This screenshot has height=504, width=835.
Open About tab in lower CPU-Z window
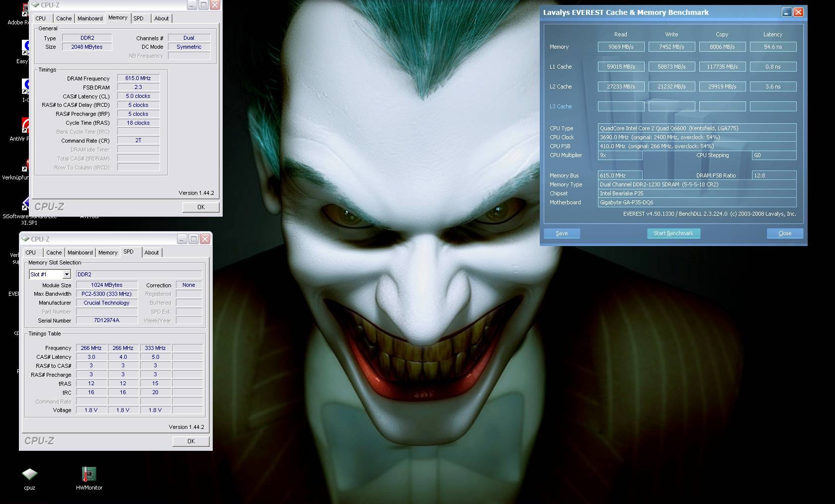pyautogui.click(x=152, y=252)
